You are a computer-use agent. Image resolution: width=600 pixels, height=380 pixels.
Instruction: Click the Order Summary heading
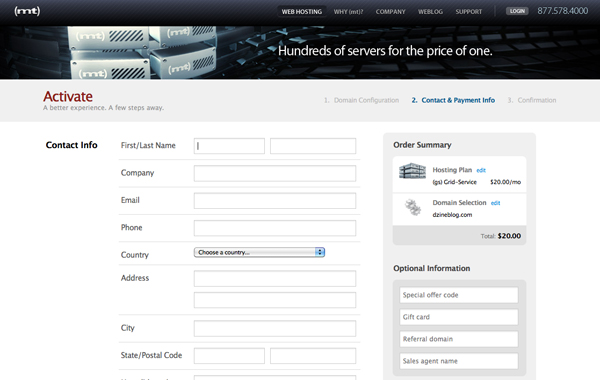422,145
